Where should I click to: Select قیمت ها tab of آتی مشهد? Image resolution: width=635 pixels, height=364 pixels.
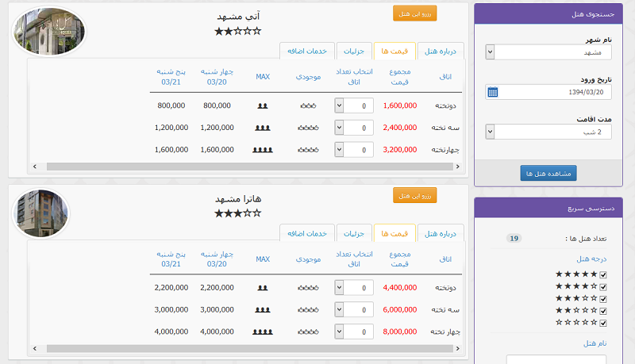tap(394, 52)
